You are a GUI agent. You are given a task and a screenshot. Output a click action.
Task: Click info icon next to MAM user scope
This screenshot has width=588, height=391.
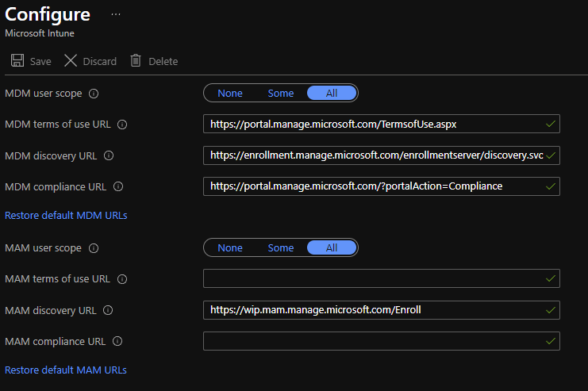[x=94, y=248]
